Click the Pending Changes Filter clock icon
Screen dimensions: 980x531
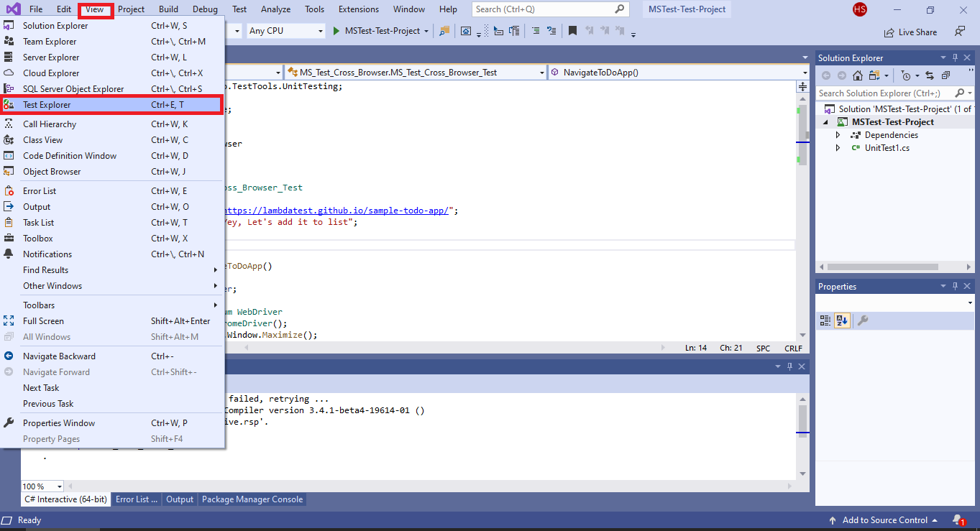click(906, 75)
